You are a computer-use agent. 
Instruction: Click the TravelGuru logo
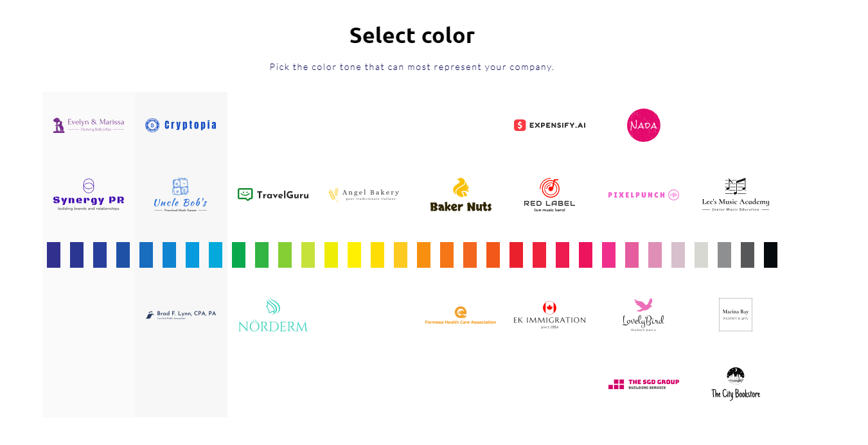pos(273,195)
